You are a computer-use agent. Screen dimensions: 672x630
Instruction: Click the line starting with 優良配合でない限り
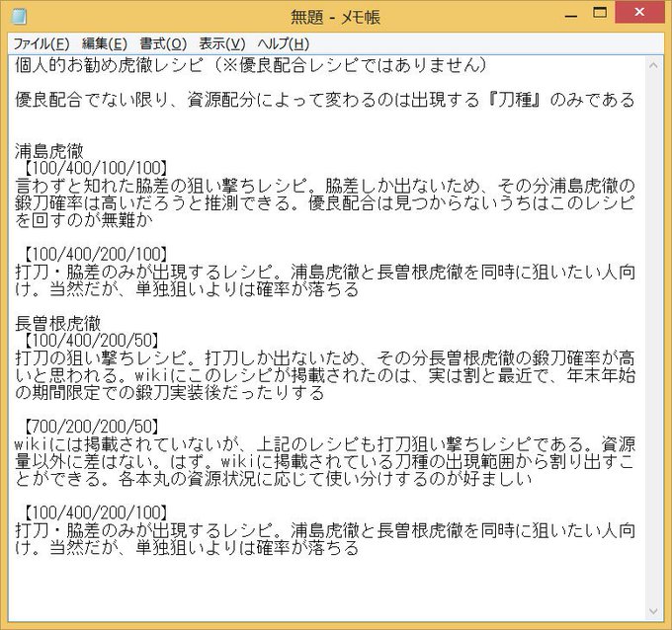click(324, 100)
